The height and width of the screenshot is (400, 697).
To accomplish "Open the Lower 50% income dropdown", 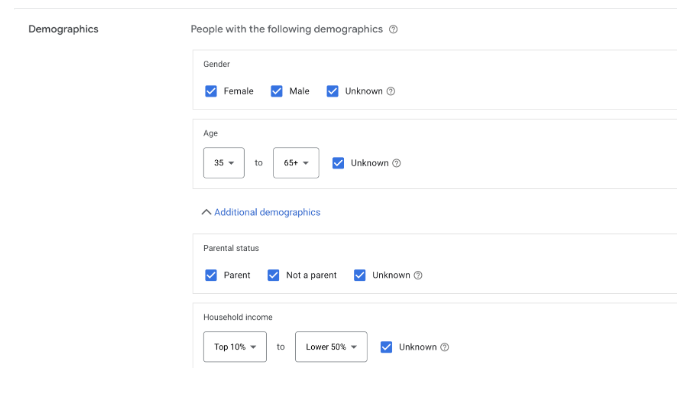I will [331, 347].
